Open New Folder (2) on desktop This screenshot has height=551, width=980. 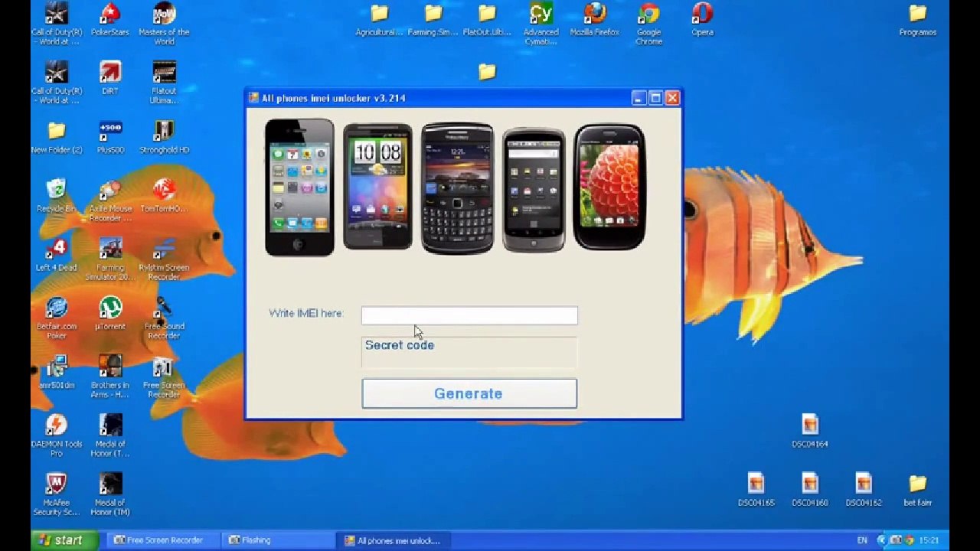click(57, 137)
